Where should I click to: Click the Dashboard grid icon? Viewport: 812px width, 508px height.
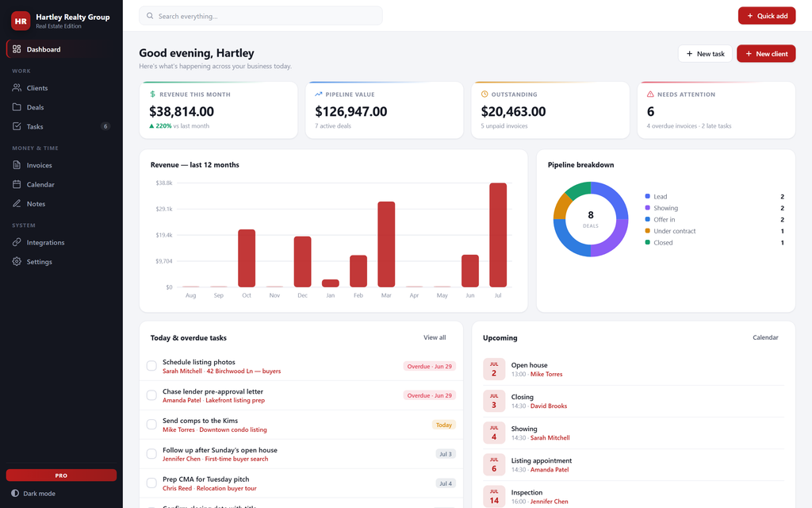tap(17, 48)
